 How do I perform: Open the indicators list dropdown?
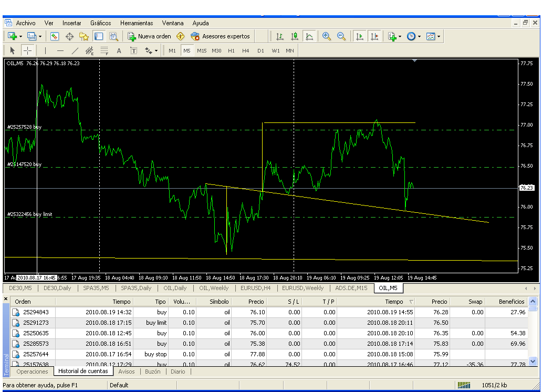[394, 36]
